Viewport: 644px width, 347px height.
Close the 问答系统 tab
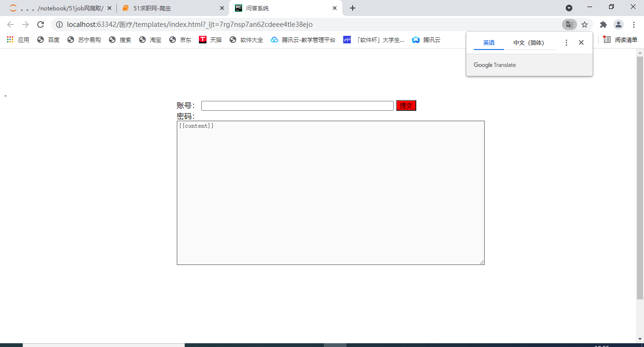coord(335,8)
